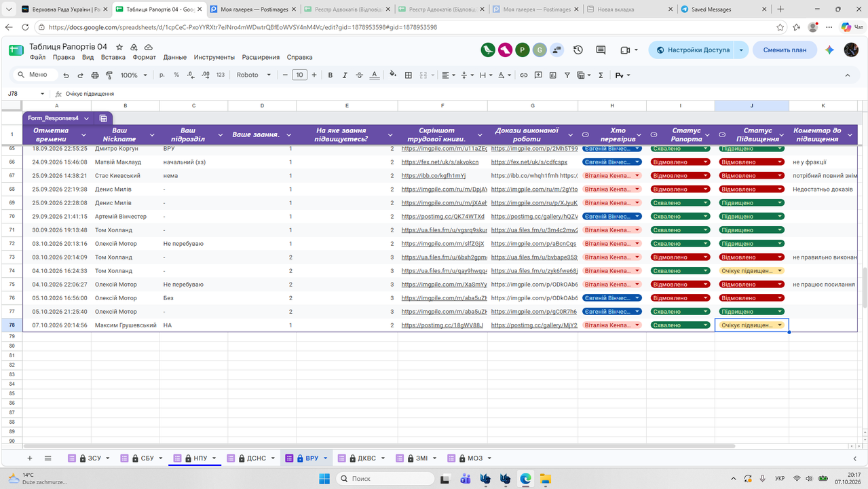This screenshot has width=868, height=489.
Task: Open the Gemini sparkle icon
Action: click(x=829, y=50)
